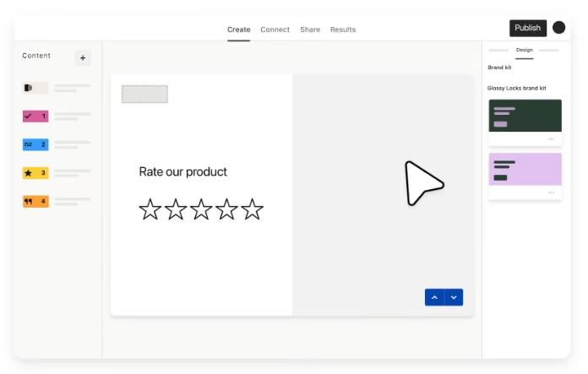588x374 pixels.
Task: Open options menu of dark green theme
Action: (551, 139)
